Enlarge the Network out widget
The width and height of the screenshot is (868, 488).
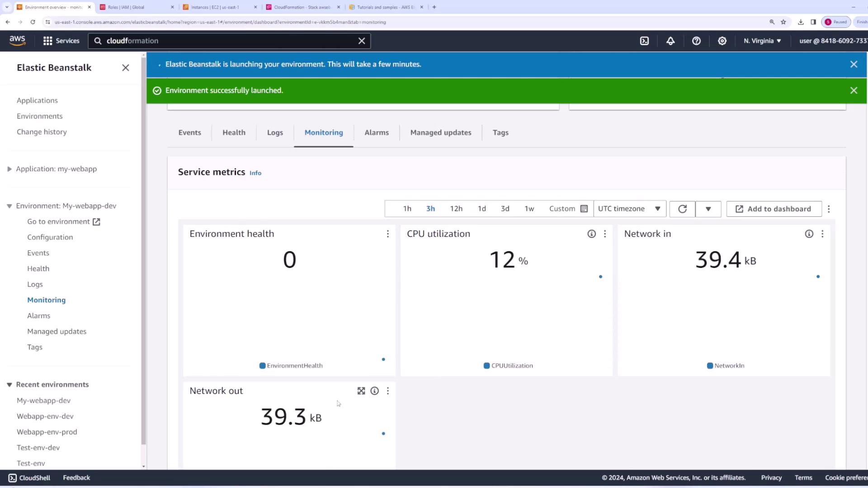[x=361, y=391]
